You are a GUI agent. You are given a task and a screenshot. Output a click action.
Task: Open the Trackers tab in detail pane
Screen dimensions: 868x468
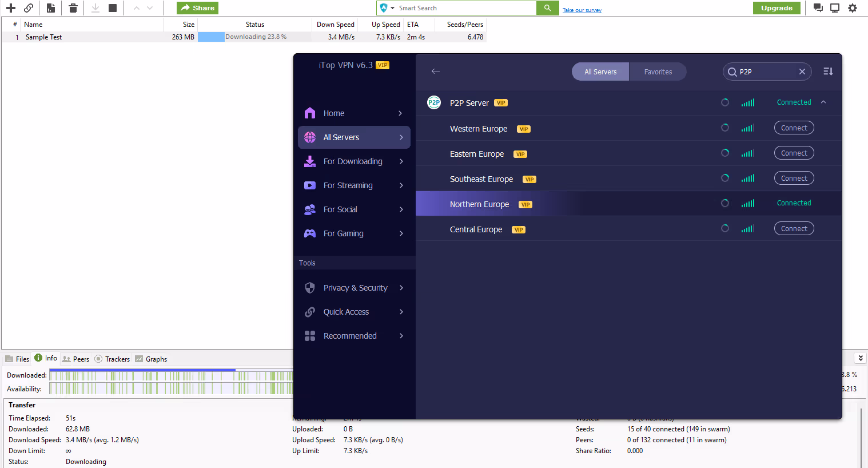click(x=112, y=359)
